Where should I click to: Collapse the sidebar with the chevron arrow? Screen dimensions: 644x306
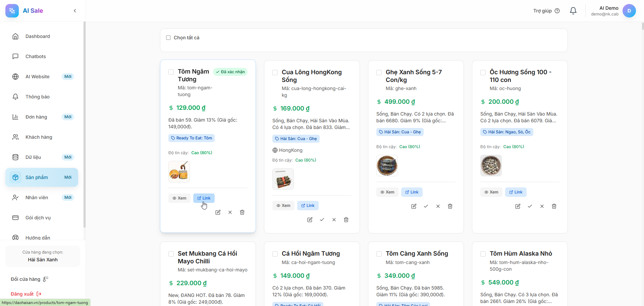(75, 11)
